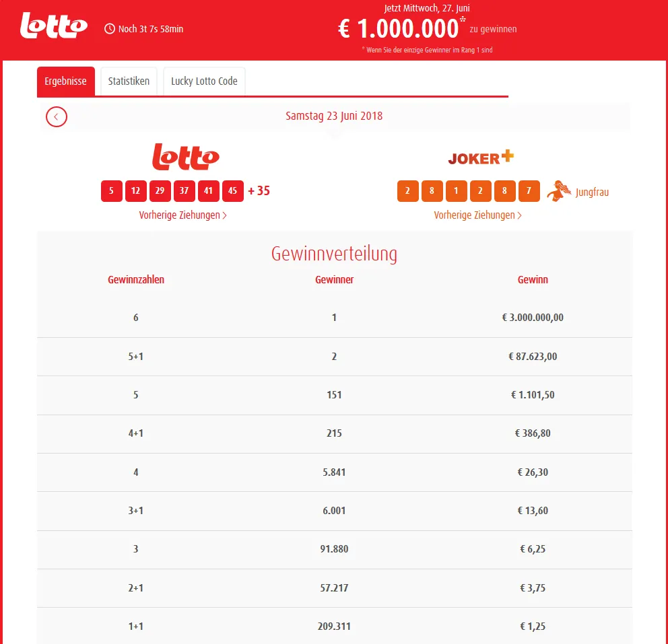
Task: Go to previous draw with circled arrow
Action: coord(57,116)
